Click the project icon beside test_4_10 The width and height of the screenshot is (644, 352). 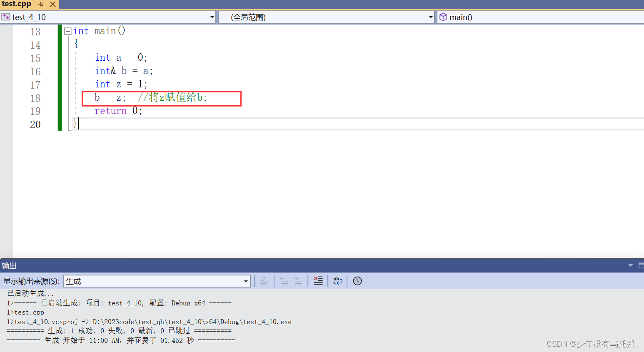click(6, 17)
